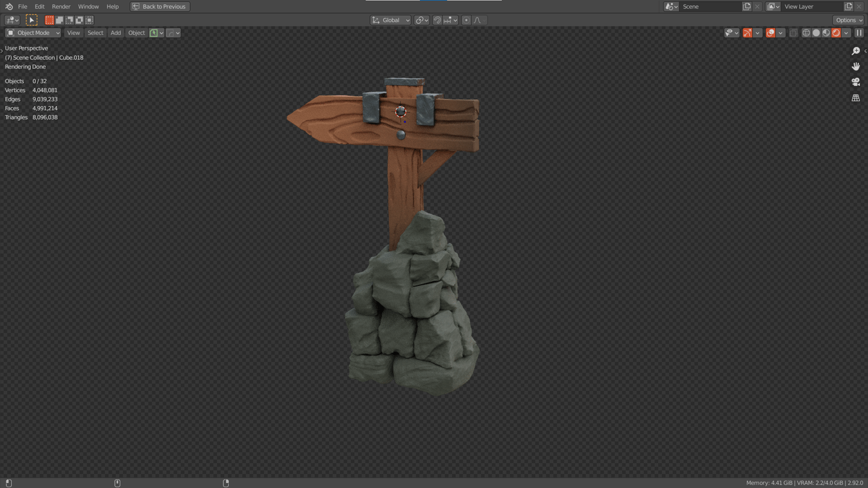
Task: Open the editor type dropdown
Action: (12, 20)
